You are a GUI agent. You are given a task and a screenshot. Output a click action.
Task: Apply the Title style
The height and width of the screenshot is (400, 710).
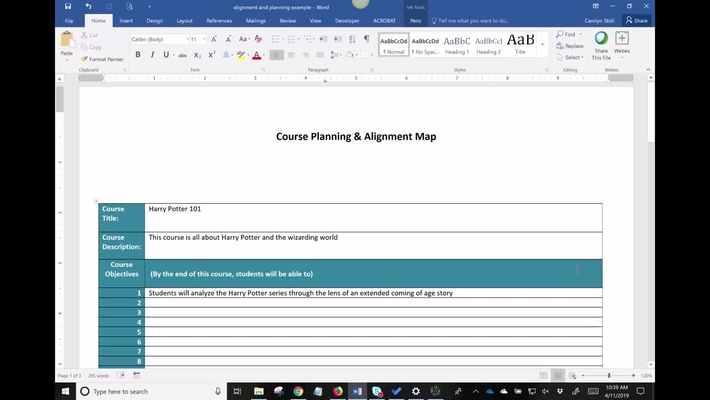[520, 44]
